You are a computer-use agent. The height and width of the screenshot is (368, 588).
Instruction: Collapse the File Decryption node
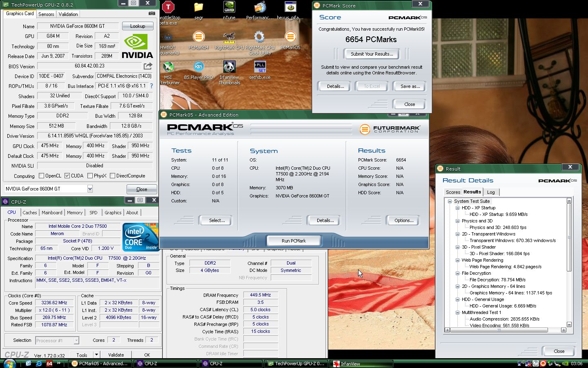457,273
